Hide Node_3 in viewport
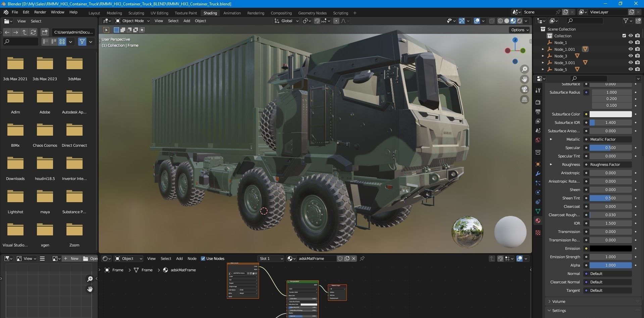This screenshot has height=318, width=644. (x=631, y=56)
